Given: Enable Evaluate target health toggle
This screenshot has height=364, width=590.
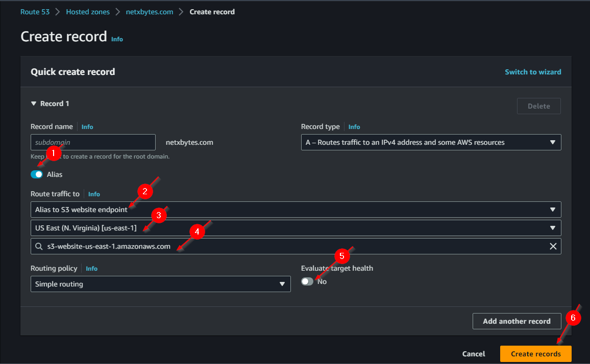Looking at the screenshot, I should (307, 281).
